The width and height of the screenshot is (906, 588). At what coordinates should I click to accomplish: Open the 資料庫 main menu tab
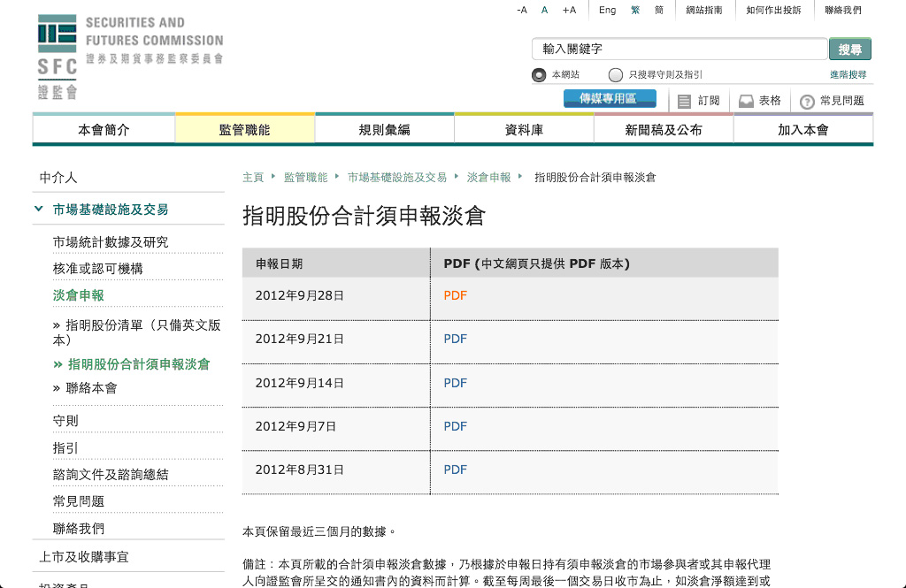point(524,130)
